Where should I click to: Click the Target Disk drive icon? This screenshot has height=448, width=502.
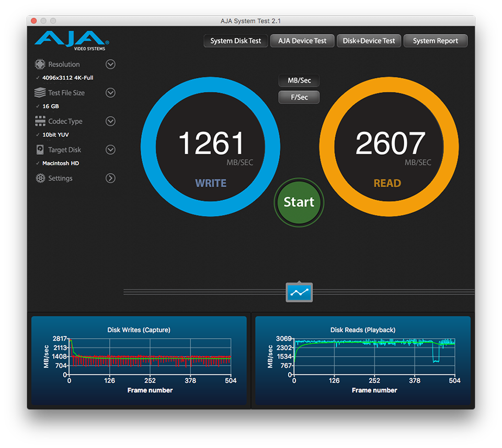click(40, 150)
